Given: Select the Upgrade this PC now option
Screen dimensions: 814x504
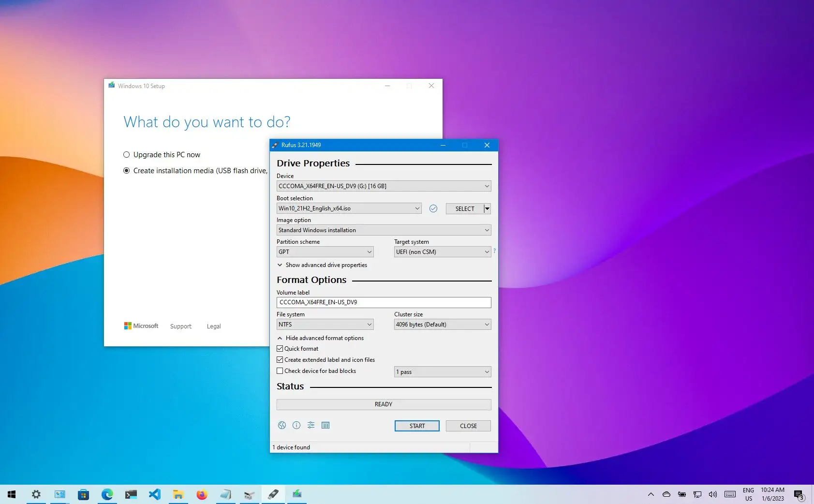Looking at the screenshot, I should [126, 154].
